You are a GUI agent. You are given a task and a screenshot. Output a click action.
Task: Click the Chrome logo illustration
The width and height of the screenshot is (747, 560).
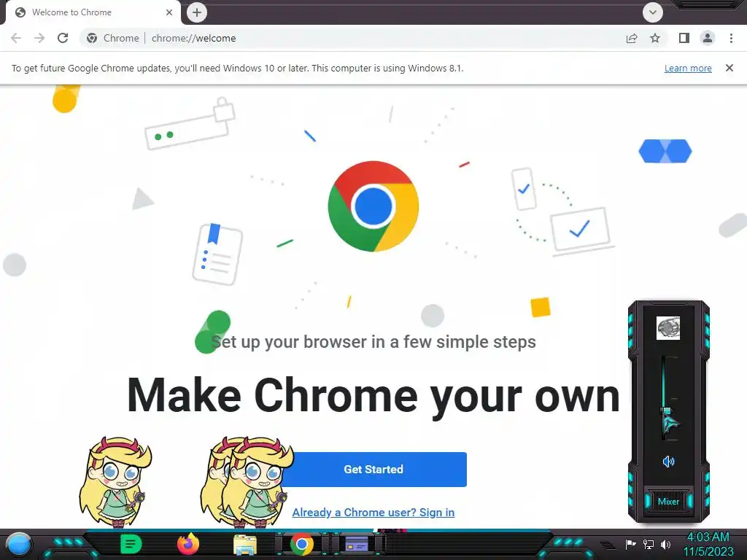[x=373, y=206]
